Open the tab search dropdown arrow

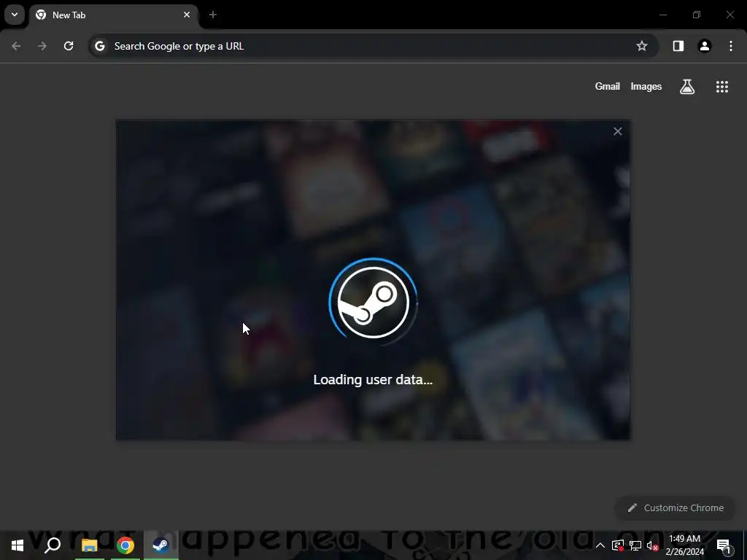15,15
